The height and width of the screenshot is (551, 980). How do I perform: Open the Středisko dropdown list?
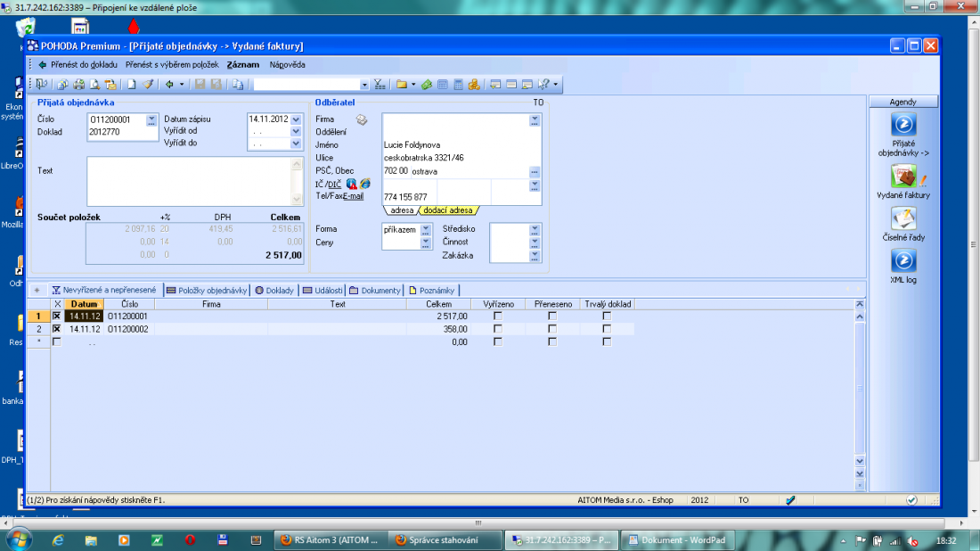tap(535, 229)
